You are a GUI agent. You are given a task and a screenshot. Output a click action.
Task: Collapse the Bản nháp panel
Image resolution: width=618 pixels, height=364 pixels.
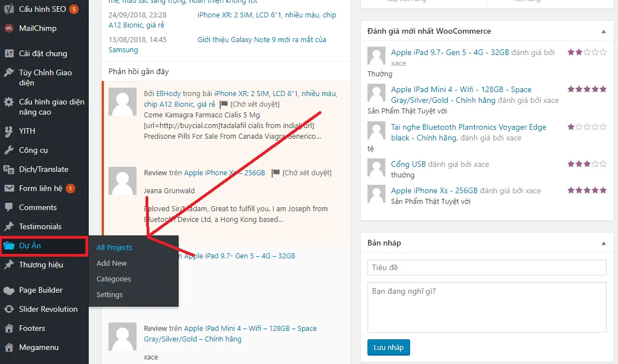click(x=603, y=243)
